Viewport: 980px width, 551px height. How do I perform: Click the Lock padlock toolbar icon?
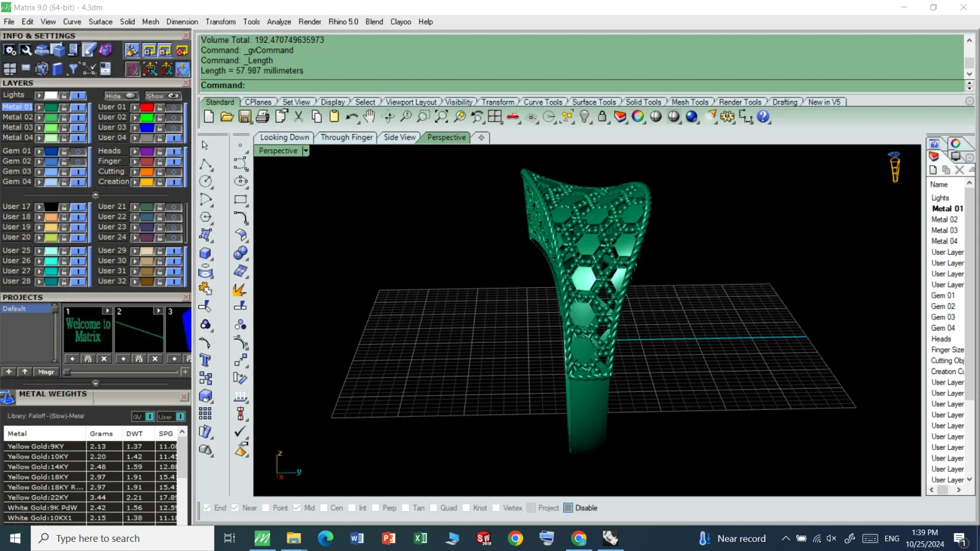(x=603, y=116)
